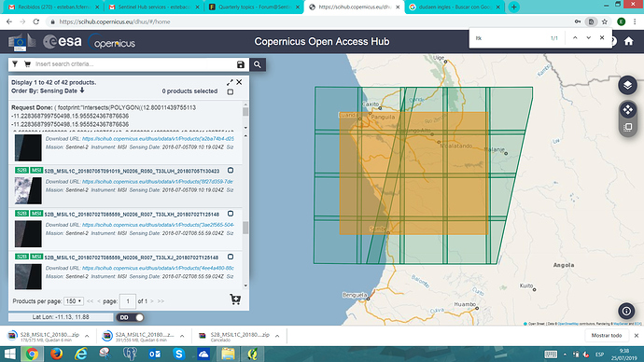The image size is (644, 362).
Task: Open Skype from taskbar
Action: (178, 354)
